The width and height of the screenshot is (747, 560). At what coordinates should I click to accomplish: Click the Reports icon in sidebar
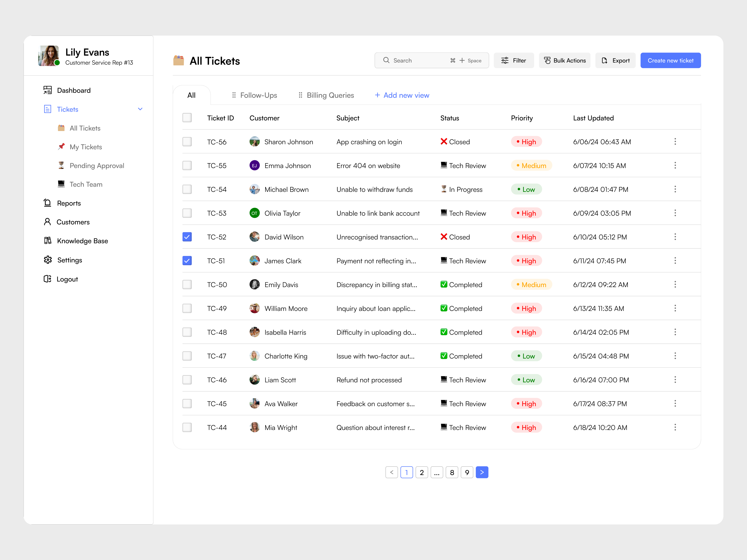[48, 203]
